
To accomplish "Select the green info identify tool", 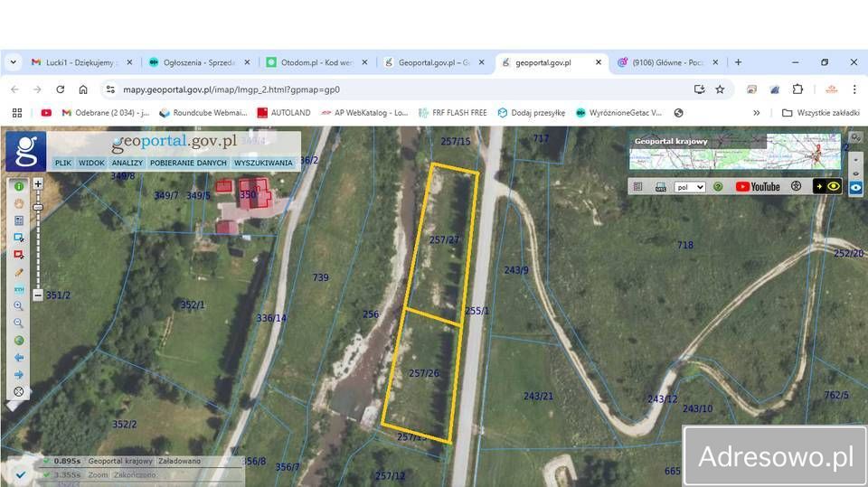I will tap(18, 186).
